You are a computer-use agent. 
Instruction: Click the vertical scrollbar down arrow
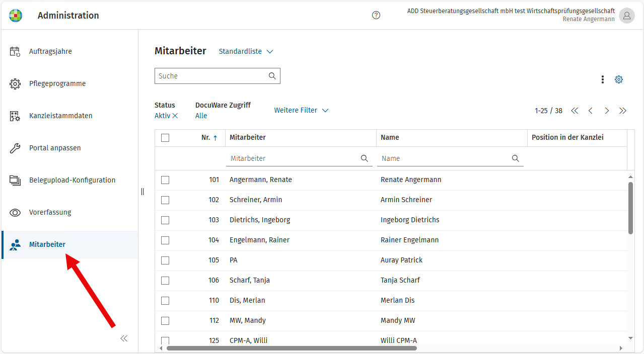631,338
